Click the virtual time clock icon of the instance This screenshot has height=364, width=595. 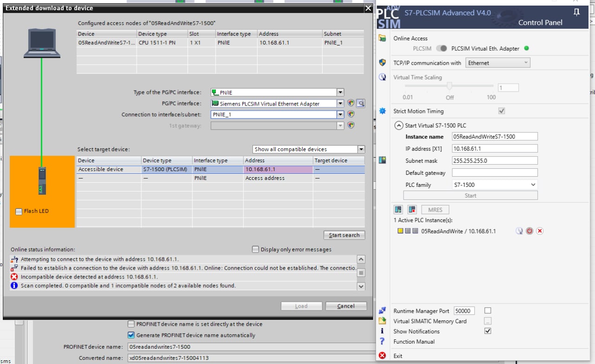[x=519, y=231]
